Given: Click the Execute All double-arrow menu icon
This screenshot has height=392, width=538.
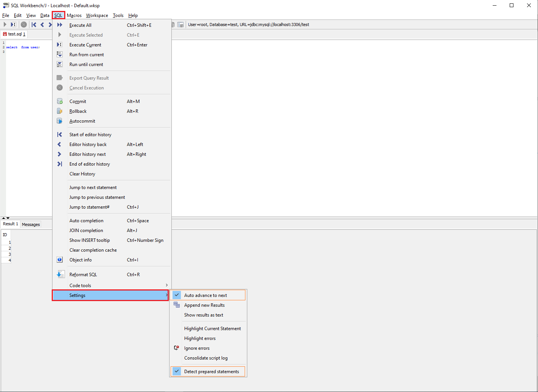Looking at the screenshot, I should coord(60,25).
